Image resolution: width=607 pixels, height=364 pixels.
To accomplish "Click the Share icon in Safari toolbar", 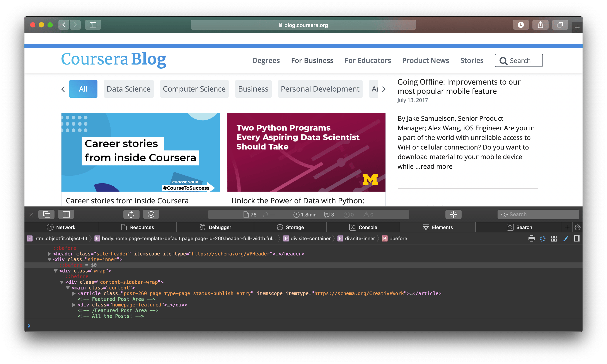I will point(540,25).
